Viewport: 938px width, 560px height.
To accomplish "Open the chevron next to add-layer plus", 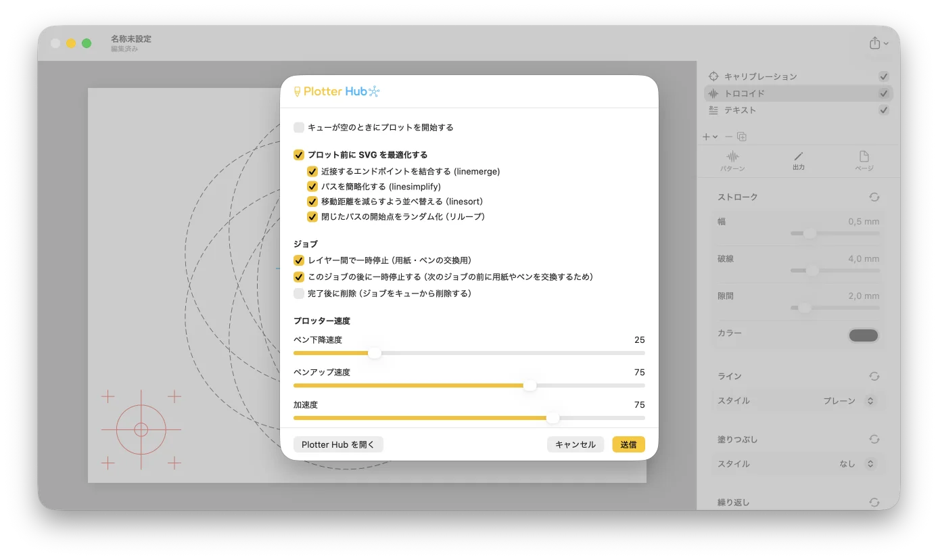I will (715, 137).
